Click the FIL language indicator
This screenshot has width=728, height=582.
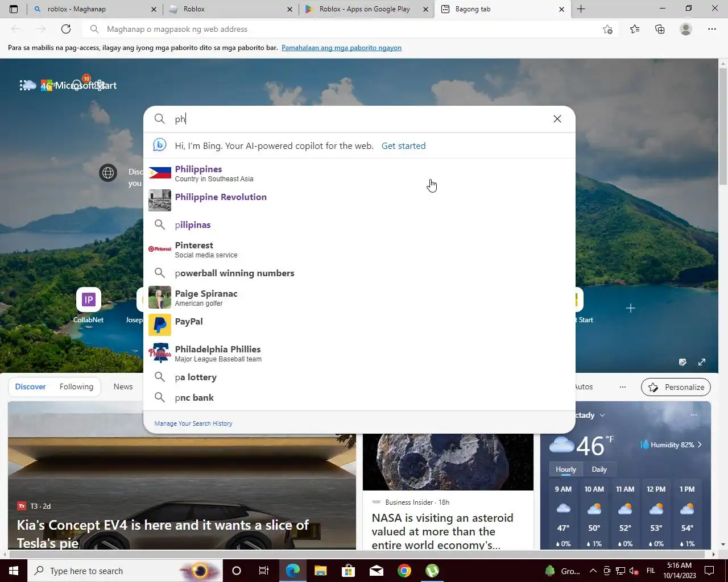pos(651,571)
